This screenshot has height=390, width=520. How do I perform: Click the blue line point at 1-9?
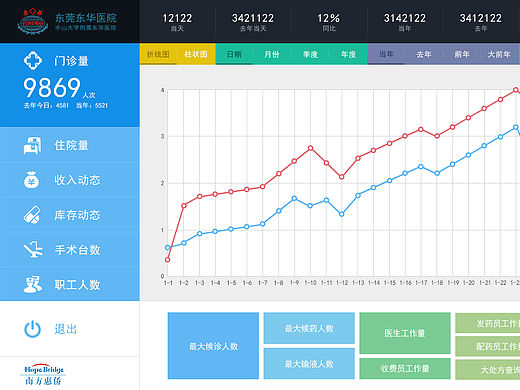point(294,198)
